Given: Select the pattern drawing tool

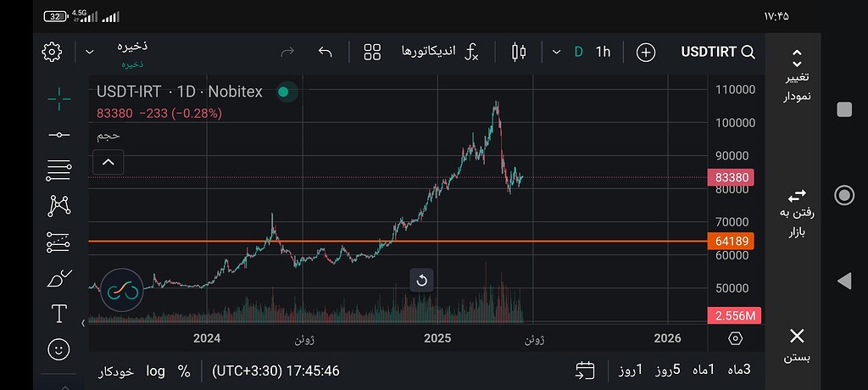Looking at the screenshot, I should coord(58,206).
